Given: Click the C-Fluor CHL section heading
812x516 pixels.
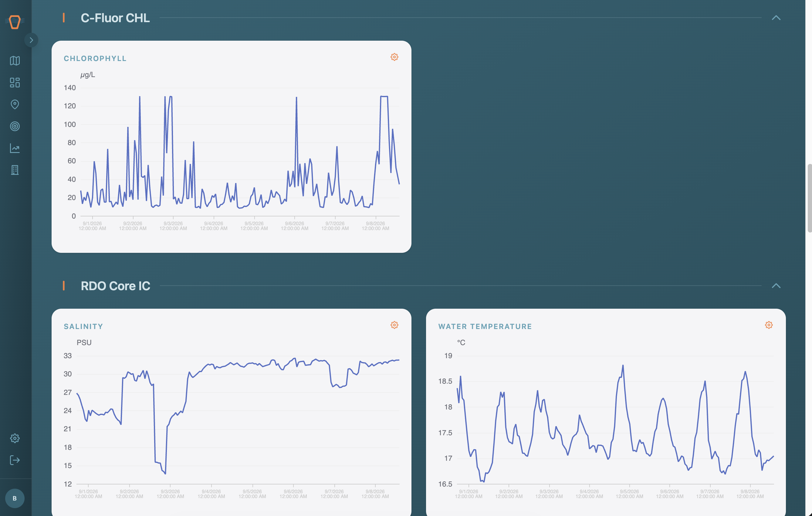Looking at the screenshot, I should [115, 18].
